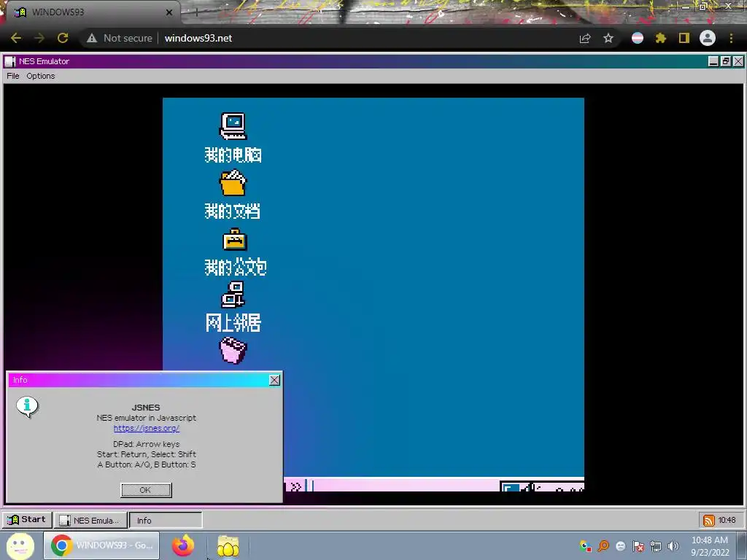Screen dimensions: 747x560
Task: Click the Show desktop strip
Action: coord(743,545)
